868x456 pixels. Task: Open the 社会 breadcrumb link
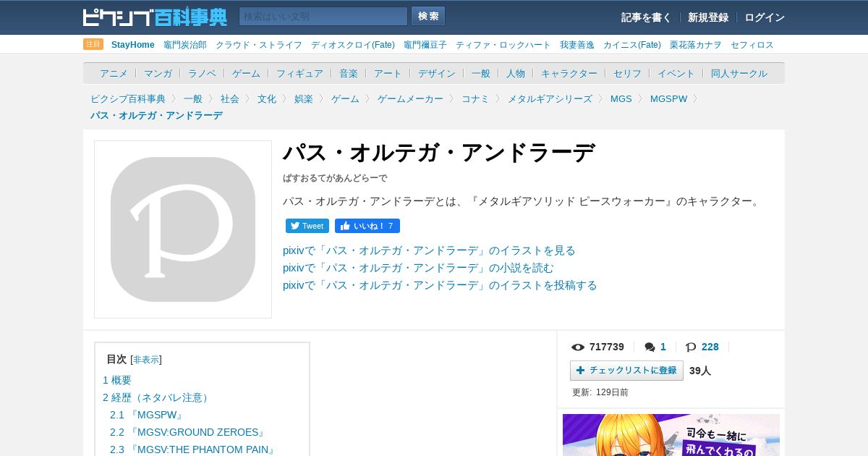230,99
